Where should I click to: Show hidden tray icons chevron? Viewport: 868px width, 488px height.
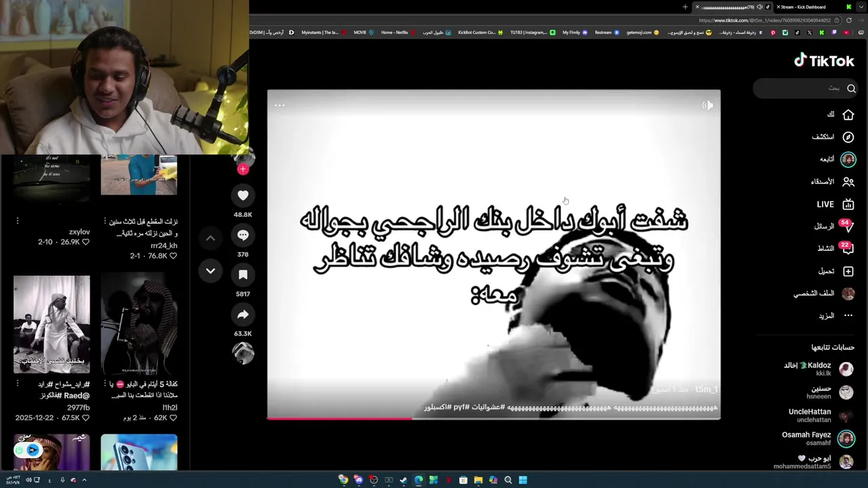84,480
